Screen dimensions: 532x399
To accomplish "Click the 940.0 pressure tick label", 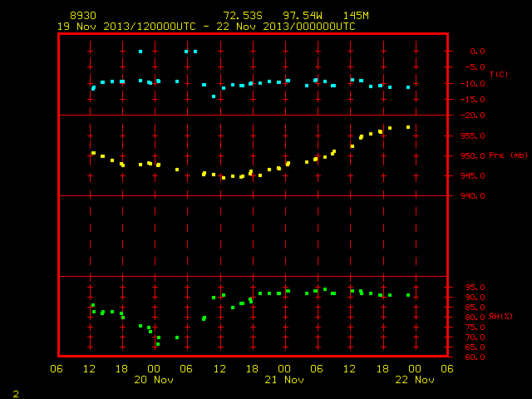I will (x=473, y=196).
